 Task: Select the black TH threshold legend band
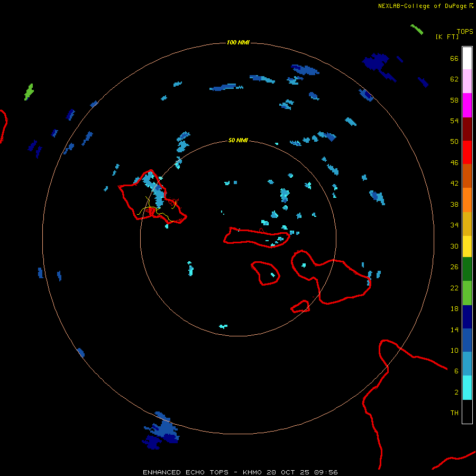click(467, 411)
